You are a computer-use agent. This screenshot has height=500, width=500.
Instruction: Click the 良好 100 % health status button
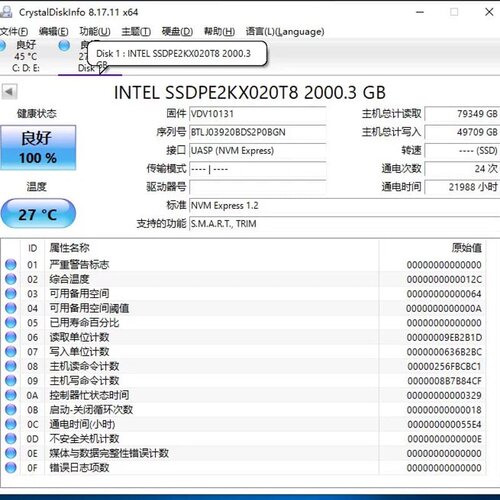(38, 147)
